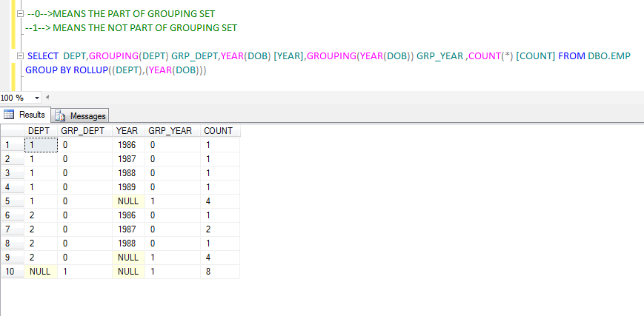The image size is (644, 316).
Task: Click the Results tab grid icon
Action: pos(10,115)
